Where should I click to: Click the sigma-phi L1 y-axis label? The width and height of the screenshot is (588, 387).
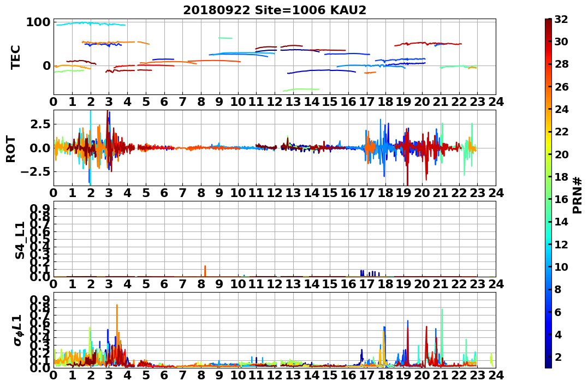point(17,330)
